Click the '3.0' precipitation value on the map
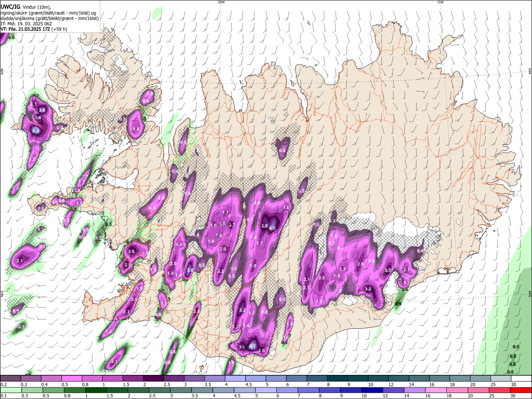The width and height of the screenshot is (532, 399). point(264,226)
